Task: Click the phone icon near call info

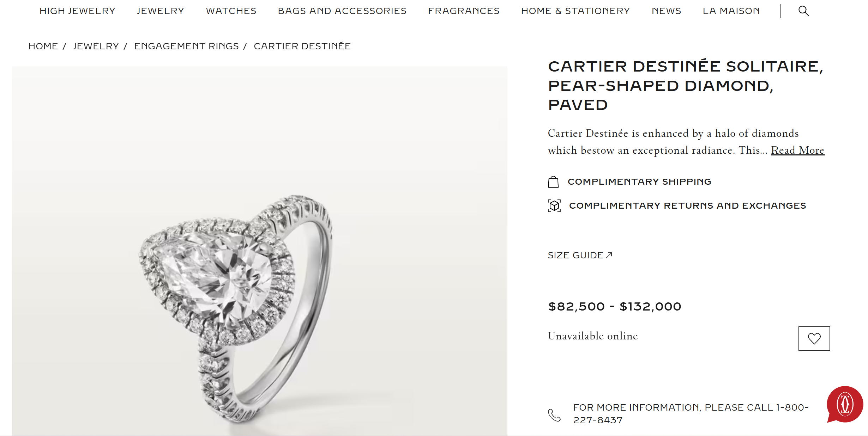Action: tap(554, 415)
